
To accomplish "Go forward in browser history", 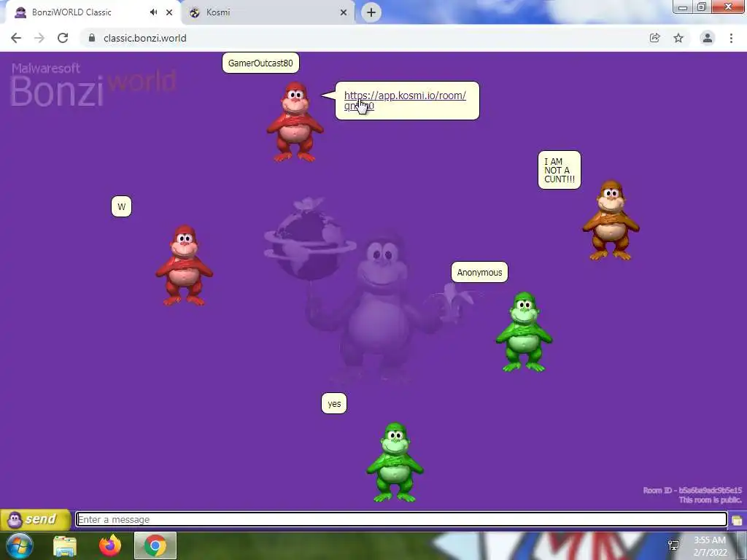I will 39,38.
